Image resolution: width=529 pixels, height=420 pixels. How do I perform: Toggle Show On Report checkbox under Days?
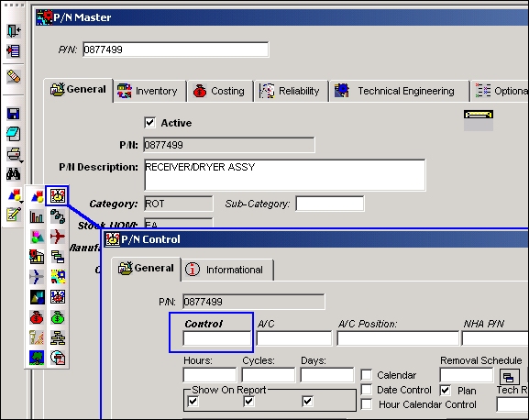coord(307,402)
